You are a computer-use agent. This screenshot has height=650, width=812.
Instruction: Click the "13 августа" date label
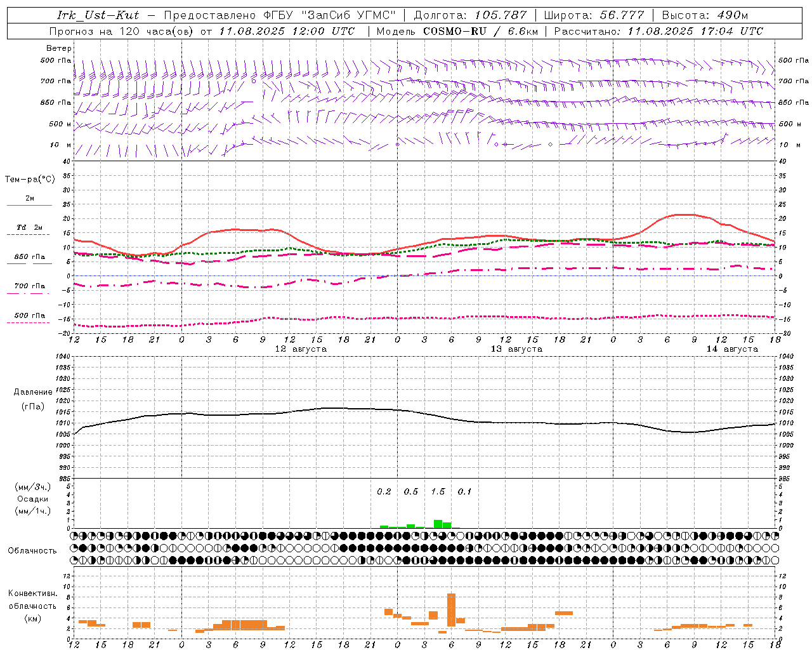(x=516, y=349)
